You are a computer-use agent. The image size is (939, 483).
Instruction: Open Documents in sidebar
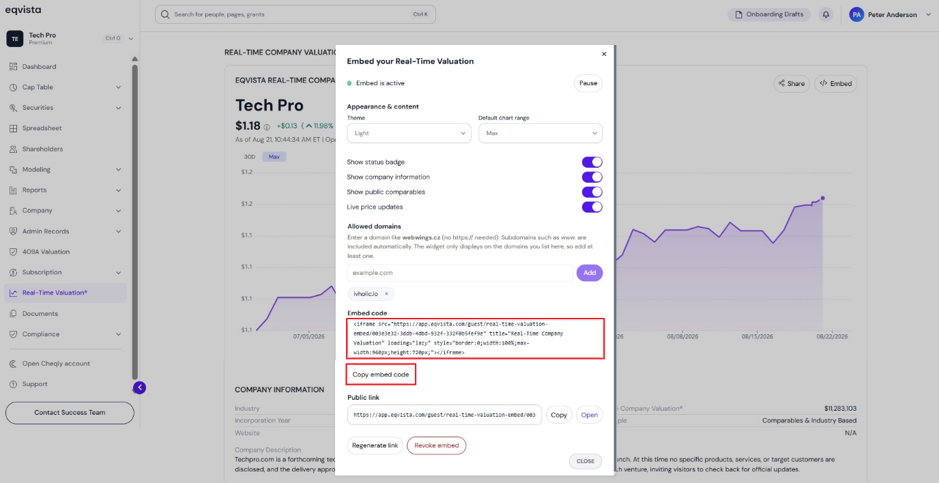tap(40, 314)
